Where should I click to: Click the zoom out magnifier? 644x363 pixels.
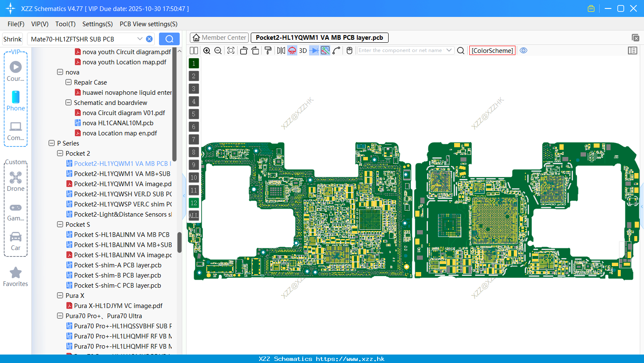coord(218,50)
